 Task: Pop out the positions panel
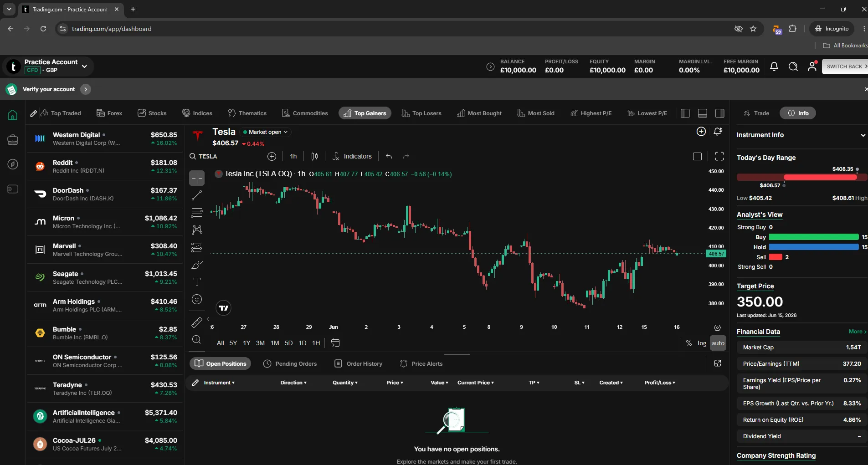718,363
